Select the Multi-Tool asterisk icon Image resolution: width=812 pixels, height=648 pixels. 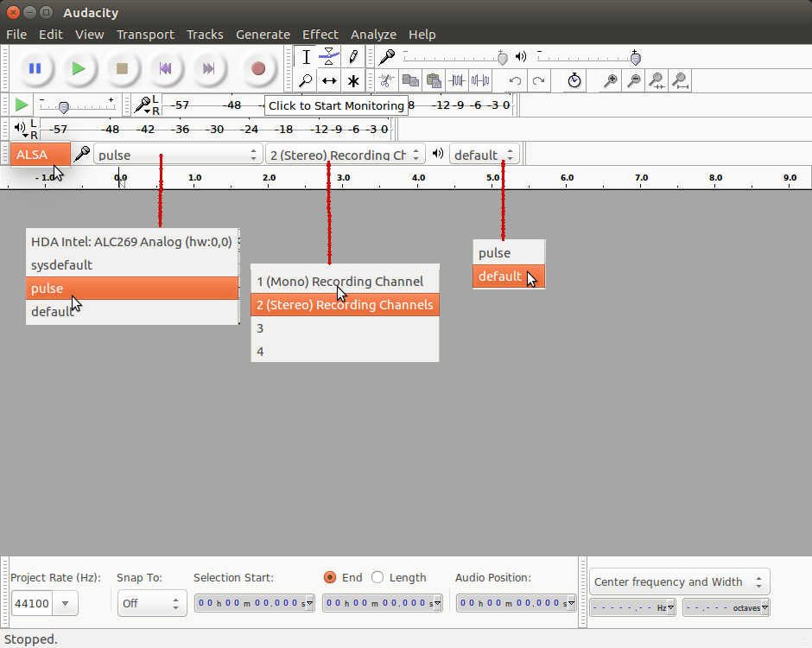click(352, 81)
